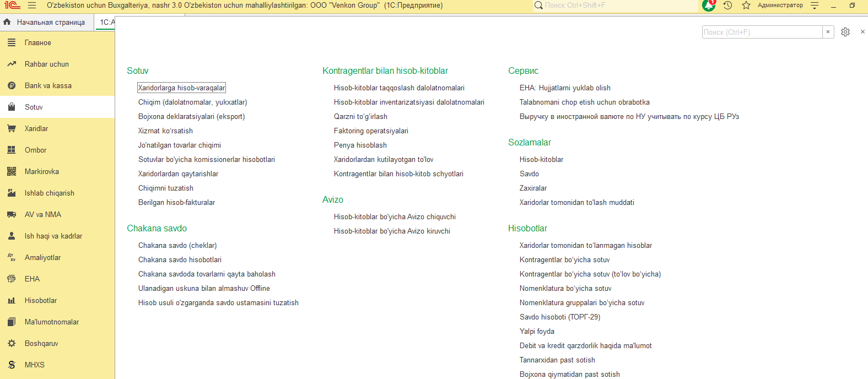Open Главное section icon
This screenshot has height=379, width=868.
coord(12,42)
